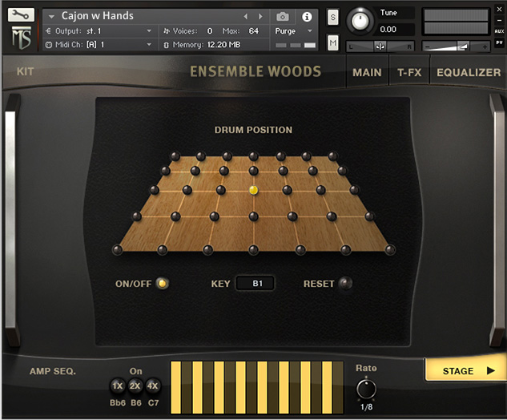This screenshot has width=507, height=420.
Task: Select the bottom-row center drum position node
Action: click(253, 250)
